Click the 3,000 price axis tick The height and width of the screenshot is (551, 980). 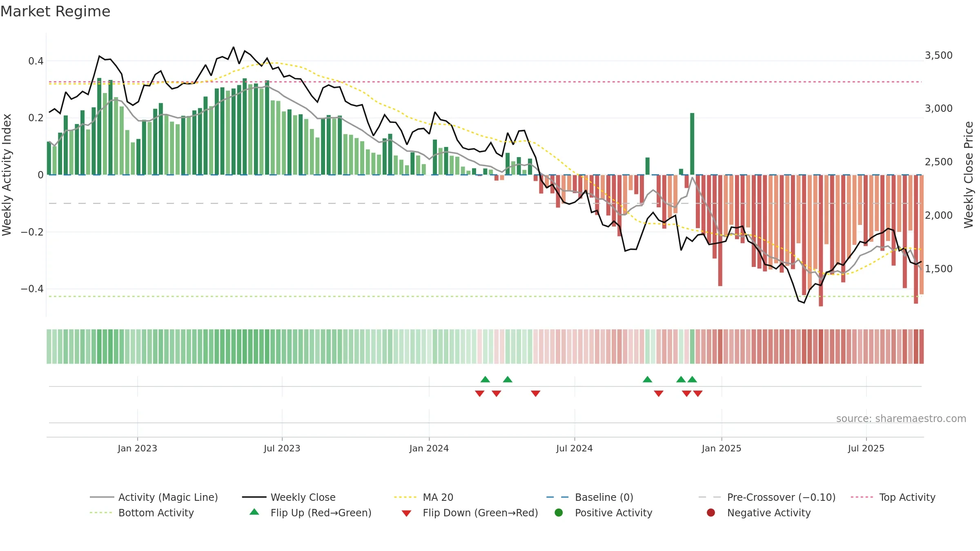pyautogui.click(x=938, y=108)
